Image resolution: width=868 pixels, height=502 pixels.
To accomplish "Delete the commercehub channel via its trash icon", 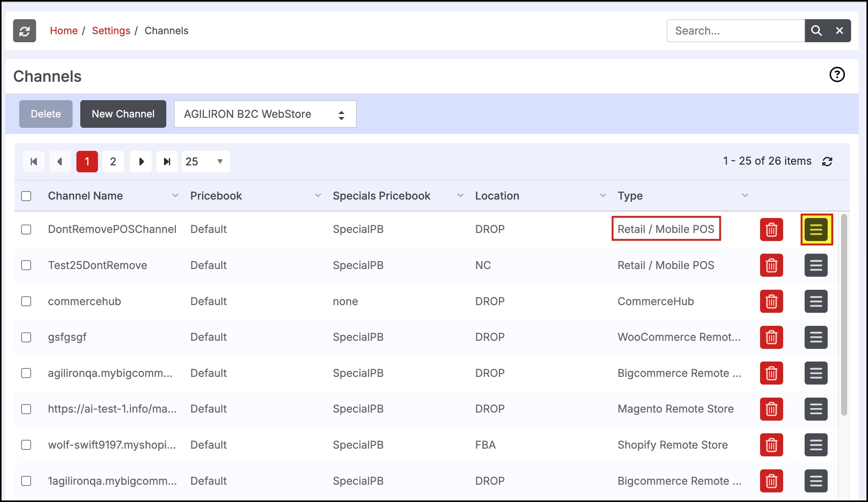I will point(771,301).
